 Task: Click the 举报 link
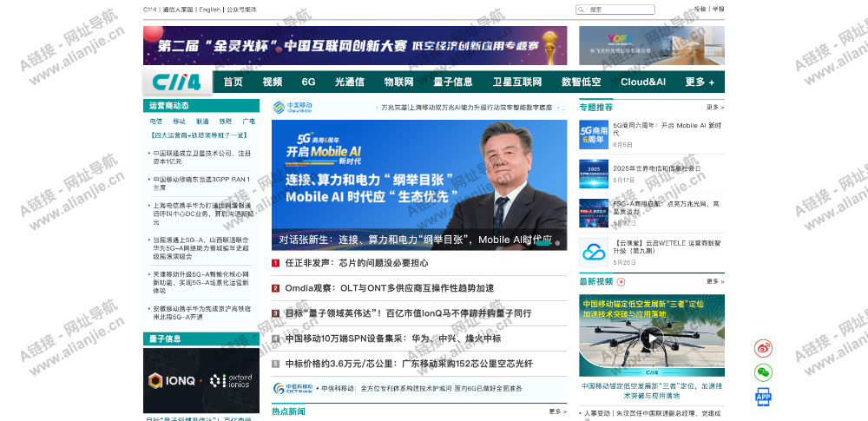click(x=718, y=10)
